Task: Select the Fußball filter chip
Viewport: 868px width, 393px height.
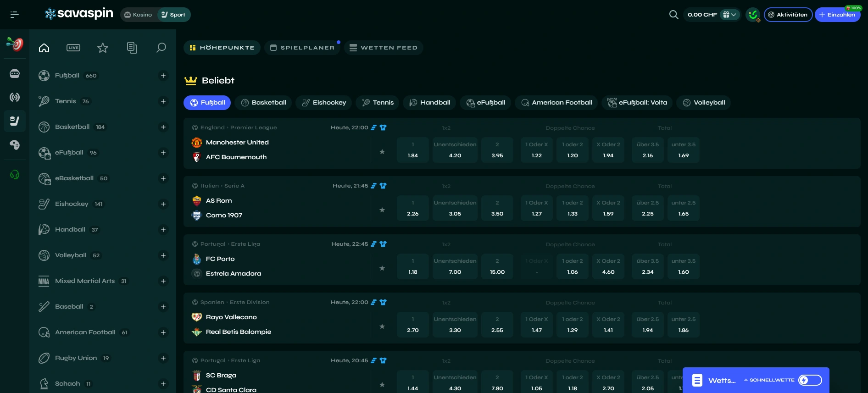Action: [x=207, y=103]
